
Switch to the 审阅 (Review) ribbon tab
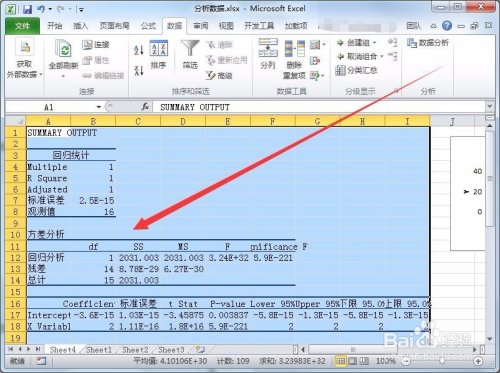(x=201, y=26)
